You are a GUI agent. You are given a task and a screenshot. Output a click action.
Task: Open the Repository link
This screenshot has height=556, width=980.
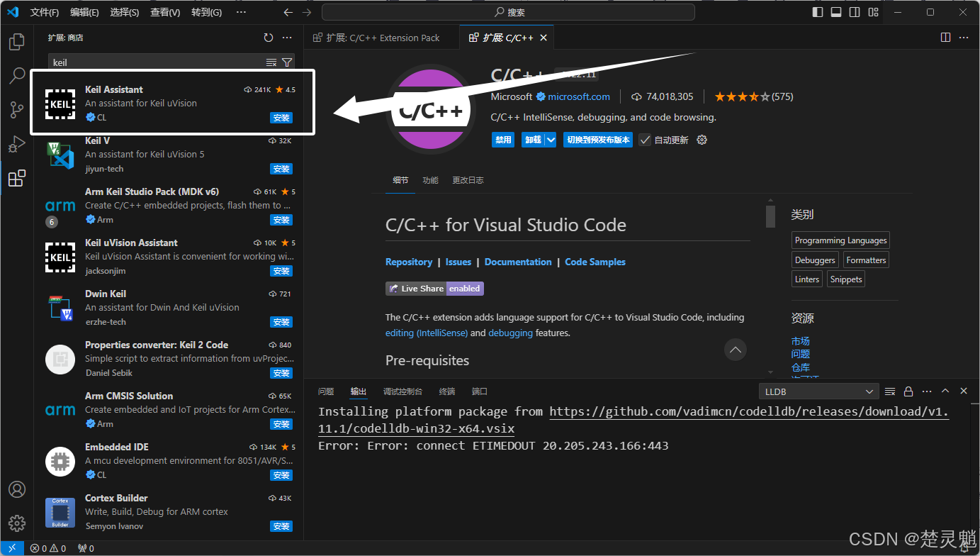(409, 262)
